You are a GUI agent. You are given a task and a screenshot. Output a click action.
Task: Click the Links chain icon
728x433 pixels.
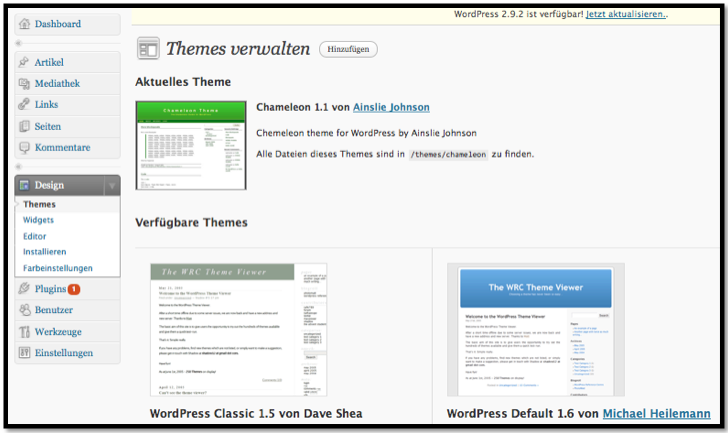coord(24,104)
